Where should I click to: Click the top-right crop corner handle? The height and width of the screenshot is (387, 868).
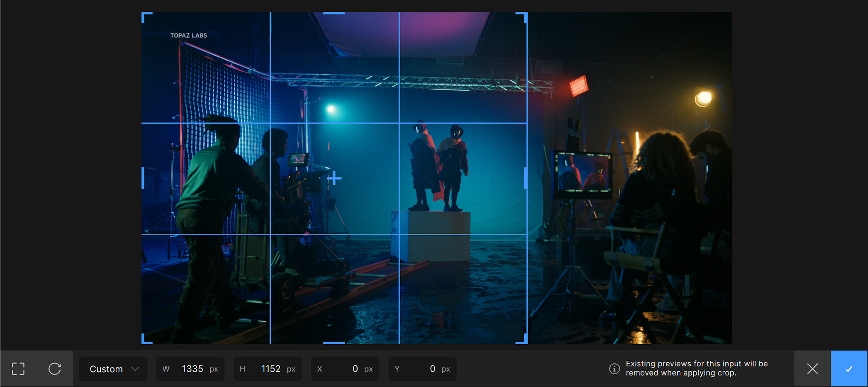click(522, 17)
